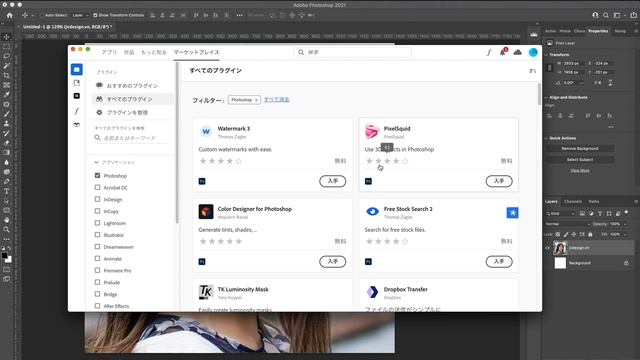The width and height of the screenshot is (640, 360).
Task: Check the Premiere Pro filter checkbox
Action: (x=97, y=270)
